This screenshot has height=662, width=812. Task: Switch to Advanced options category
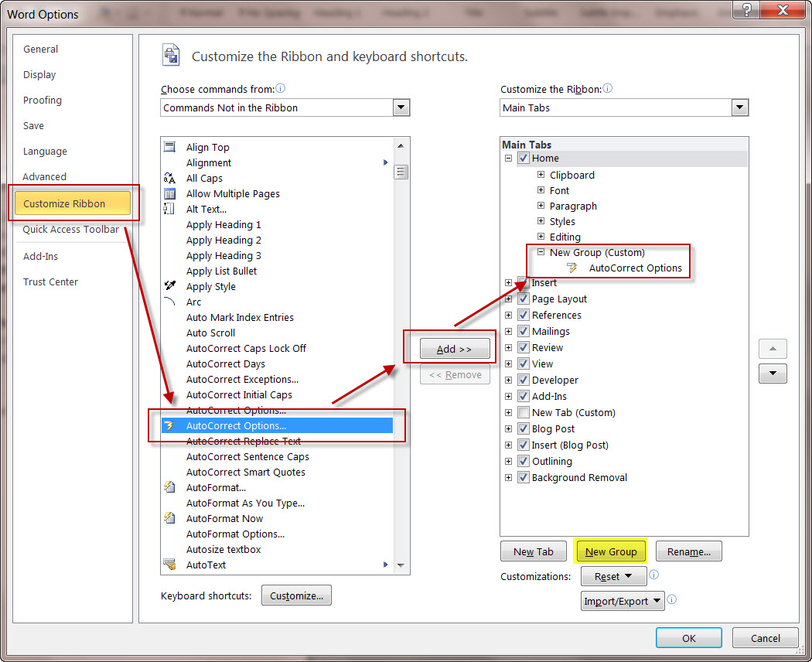point(45,176)
